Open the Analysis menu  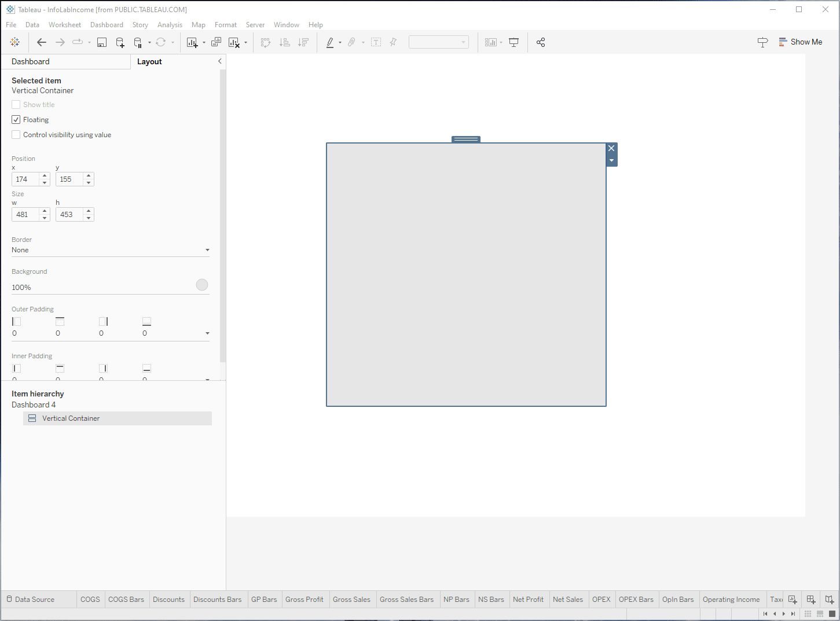[x=170, y=25]
